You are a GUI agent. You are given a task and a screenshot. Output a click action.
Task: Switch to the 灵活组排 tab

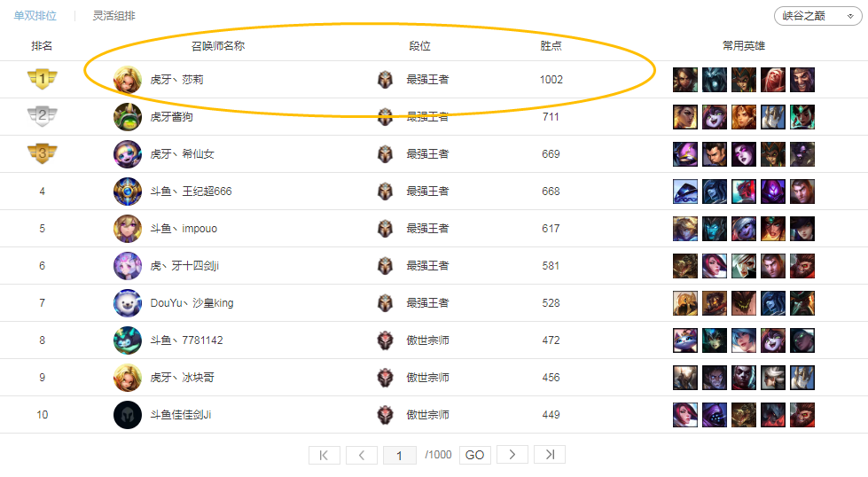tap(114, 15)
